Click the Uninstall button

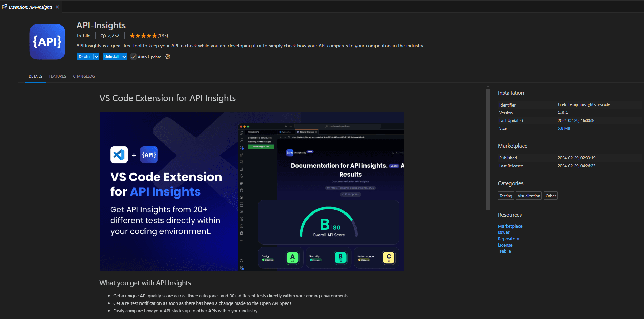(x=112, y=56)
